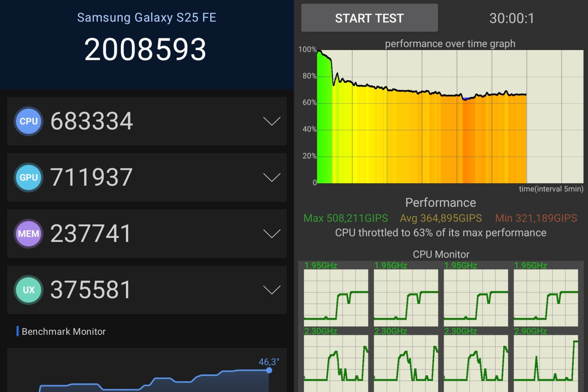Click the time(interval 5min) axis label
588x392 pixels.
(552, 189)
